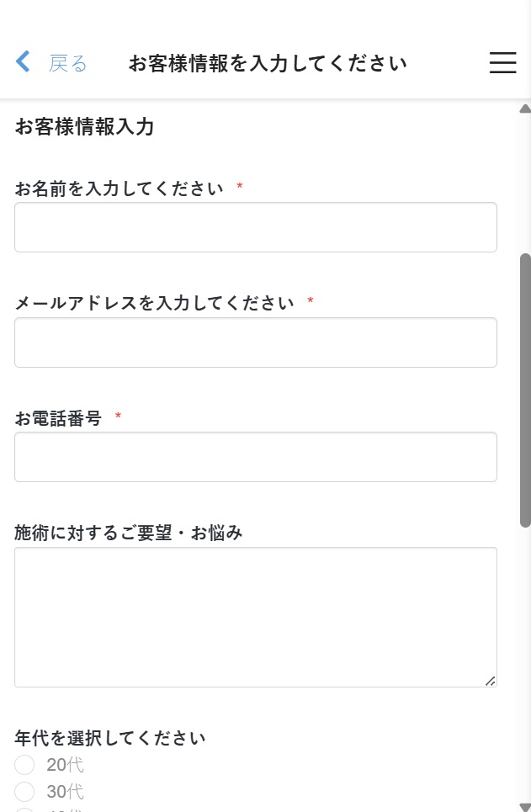Click the 30代 option label text
The height and width of the screenshot is (812, 531).
(x=65, y=791)
